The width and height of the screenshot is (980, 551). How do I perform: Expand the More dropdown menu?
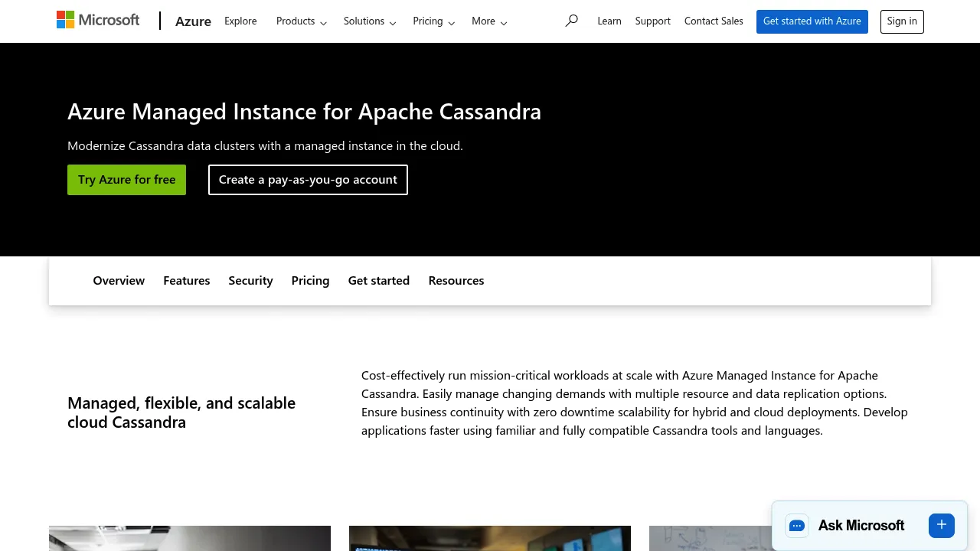point(489,21)
